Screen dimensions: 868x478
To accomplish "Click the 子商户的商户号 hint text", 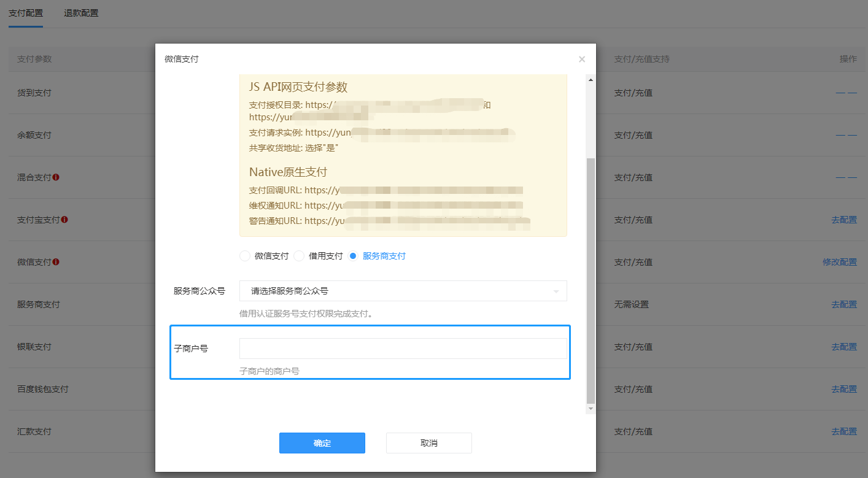I will click(x=269, y=371).
